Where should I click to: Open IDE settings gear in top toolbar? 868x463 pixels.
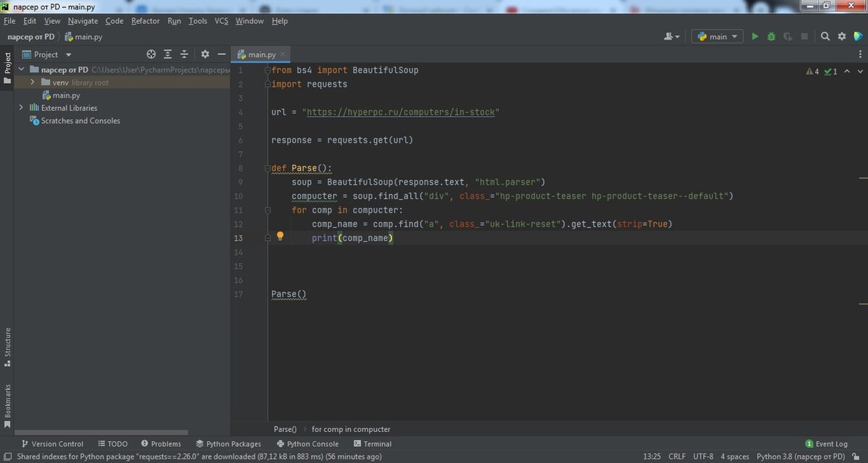click(x=841, y=36)
